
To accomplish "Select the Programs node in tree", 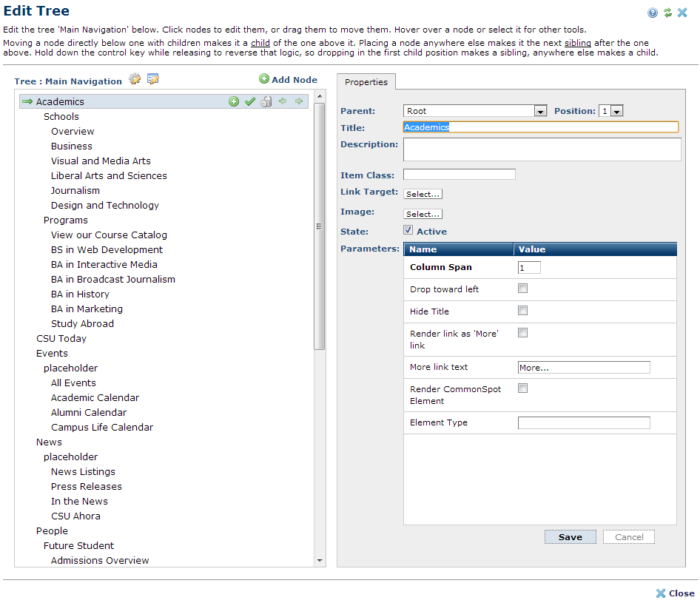I will 65,220.
